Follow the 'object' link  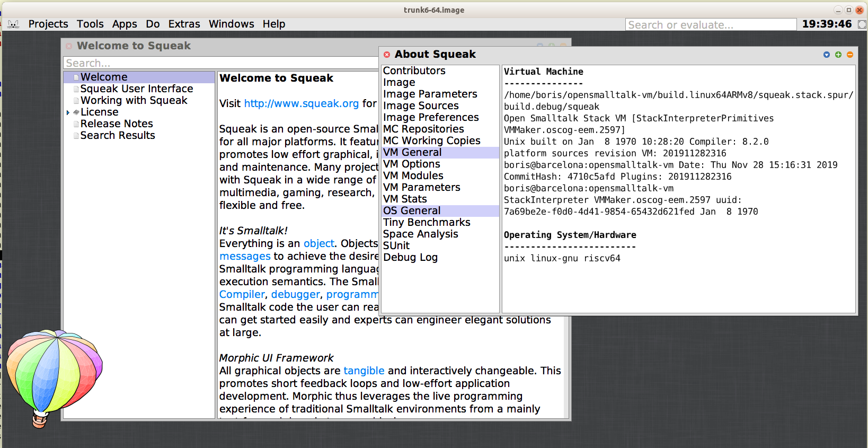coord(319,243)
